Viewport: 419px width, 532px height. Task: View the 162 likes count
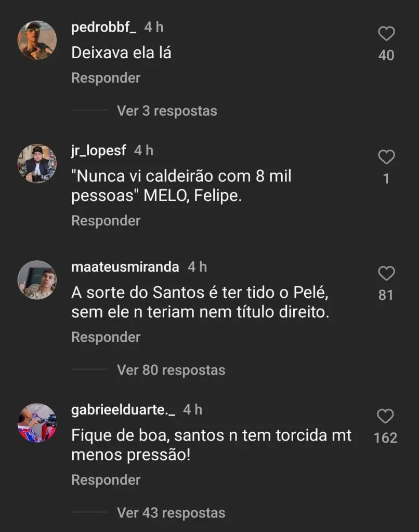[x=386, y=438]
